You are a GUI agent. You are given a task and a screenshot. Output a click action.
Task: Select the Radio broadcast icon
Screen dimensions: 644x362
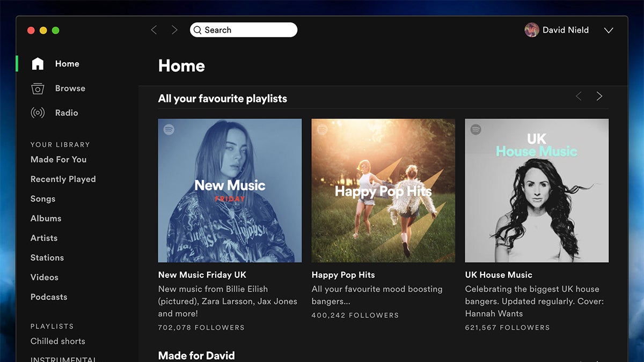click(x=38, y=113)
